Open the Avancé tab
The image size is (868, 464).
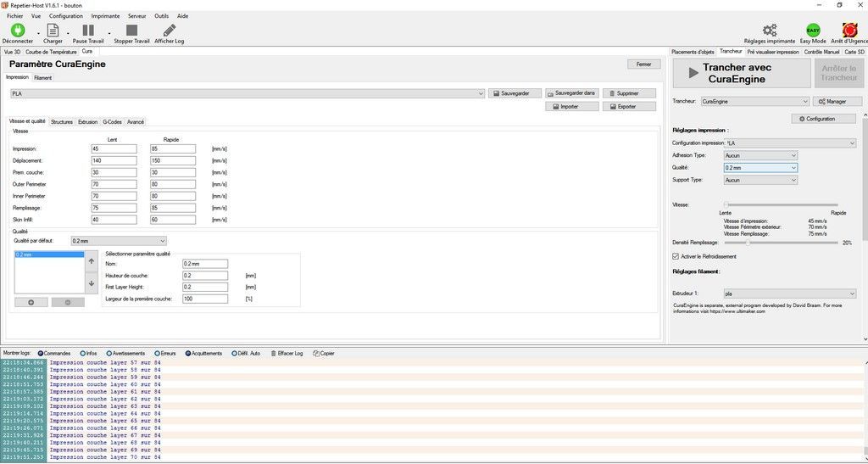click(136, 122)
